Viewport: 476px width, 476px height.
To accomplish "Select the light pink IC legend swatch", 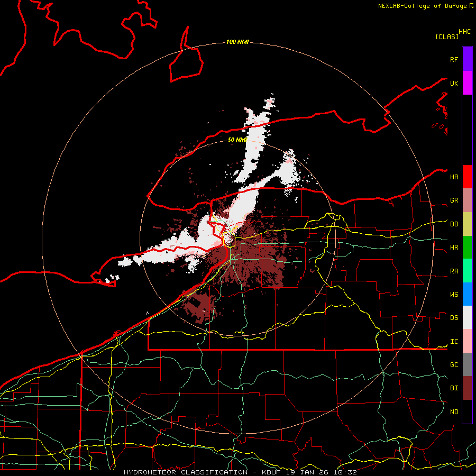I will pyautogui.click(x=467, y=341).
